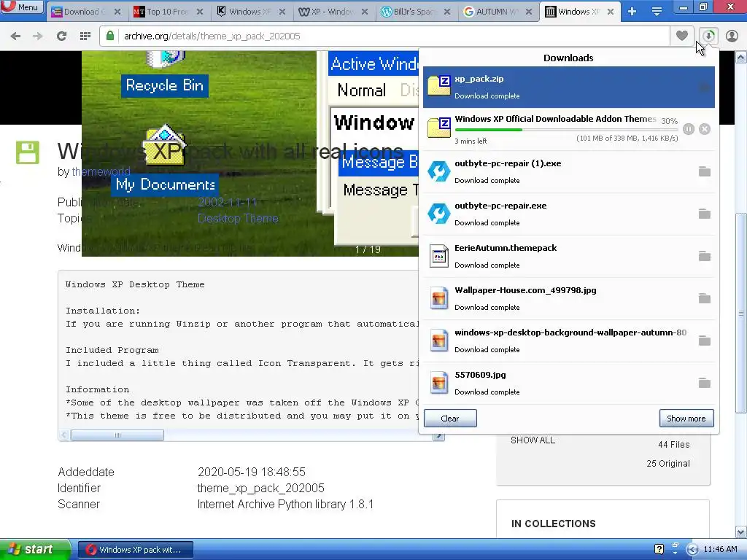Image resolution: width=747 pixels, height=560 pixels.
Task: Select Windows XP pack taskbar button
Action: tap(136, 550)
